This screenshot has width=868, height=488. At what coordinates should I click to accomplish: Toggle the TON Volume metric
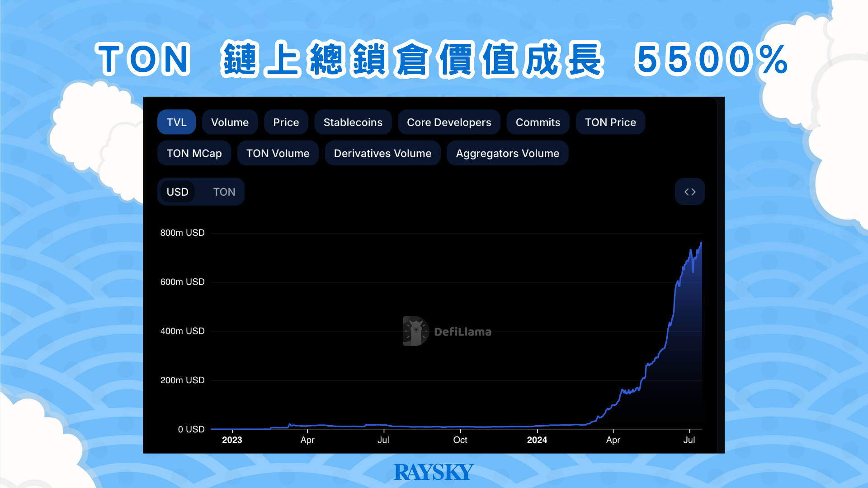point(278,153)
